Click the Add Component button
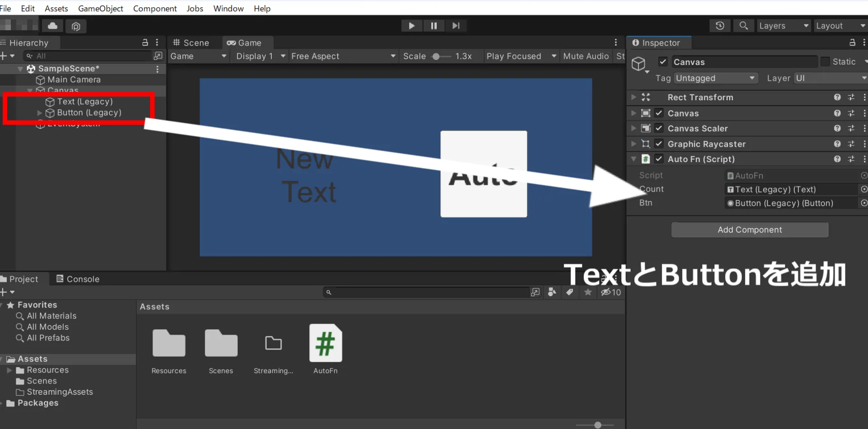This screenshot has height=429, width=868. (x=750, y=230)
